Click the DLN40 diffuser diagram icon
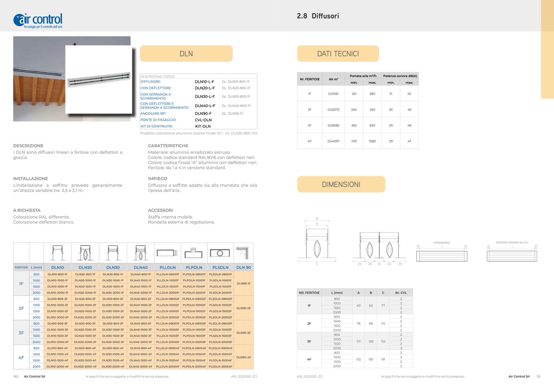554x392 pixels. (141, 253)
